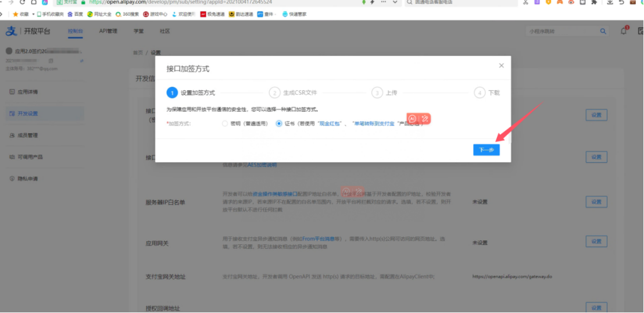Screen dimensions: 644x313
Task: Click the 设置加签方式 step label
Action: [x=198, y=93]
